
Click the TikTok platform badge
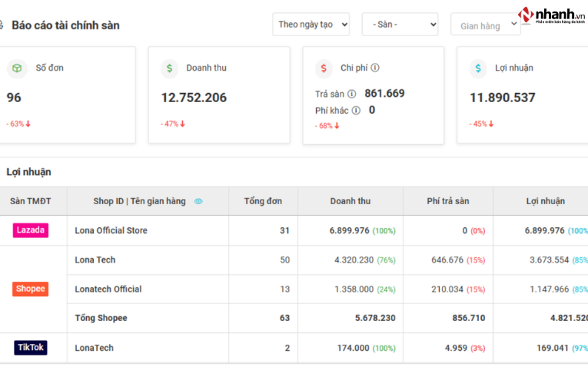[x=31, y=348]
